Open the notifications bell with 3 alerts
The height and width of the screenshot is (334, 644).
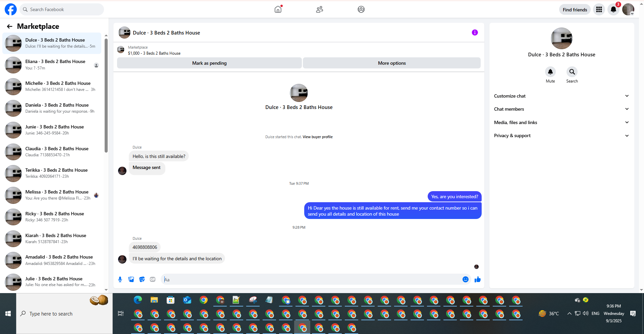[x=613, y=9]
